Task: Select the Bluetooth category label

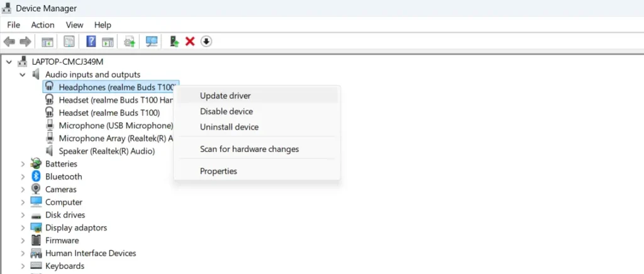Action: 64,177
